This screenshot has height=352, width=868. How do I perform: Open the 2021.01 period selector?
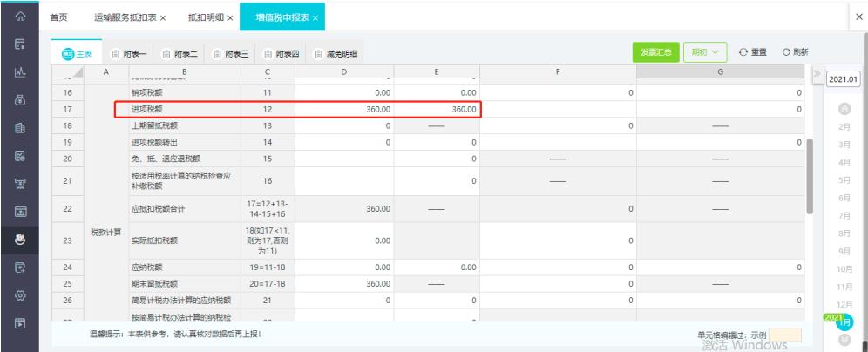coord(844,79)
